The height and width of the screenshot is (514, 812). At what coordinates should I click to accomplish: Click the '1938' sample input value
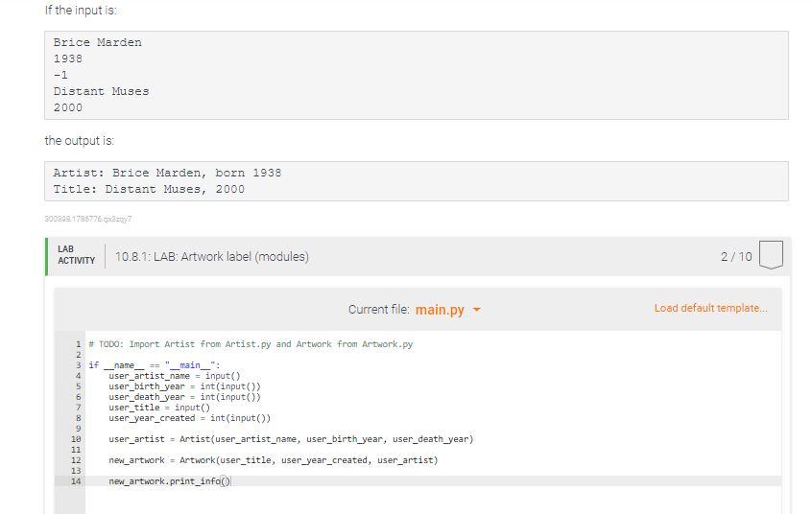[68, 59]
